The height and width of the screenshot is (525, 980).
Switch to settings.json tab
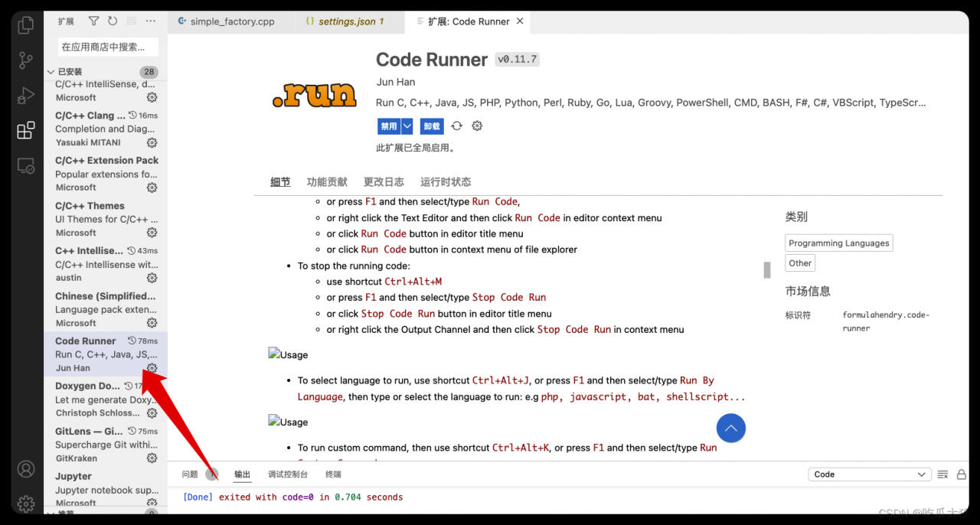click(350, 21)
